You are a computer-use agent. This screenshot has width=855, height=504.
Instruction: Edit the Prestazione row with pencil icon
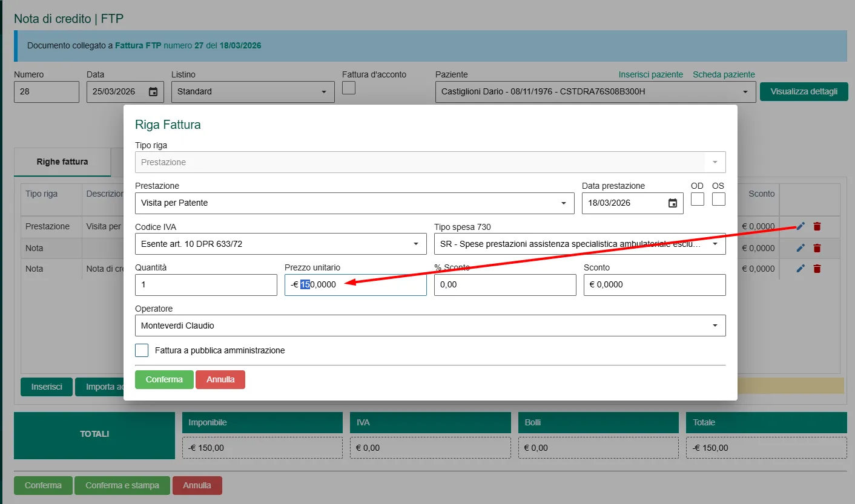click(801, 226)
